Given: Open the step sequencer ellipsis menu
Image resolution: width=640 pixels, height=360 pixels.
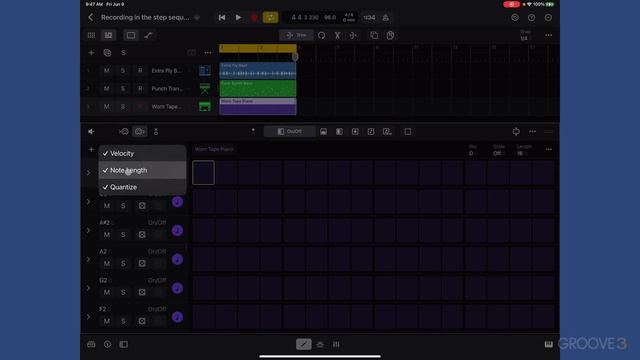Looking at the screenshot, I should (x=532, y=131).
